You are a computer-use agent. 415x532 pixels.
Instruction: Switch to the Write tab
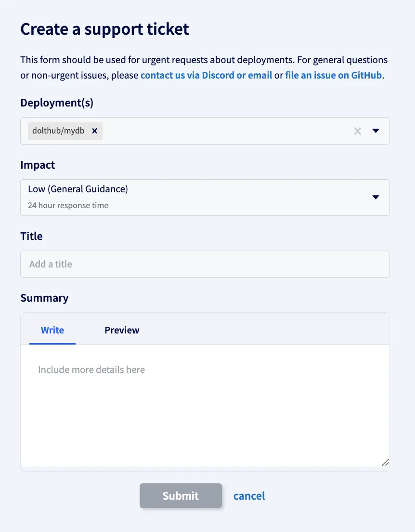click(52, 330)
